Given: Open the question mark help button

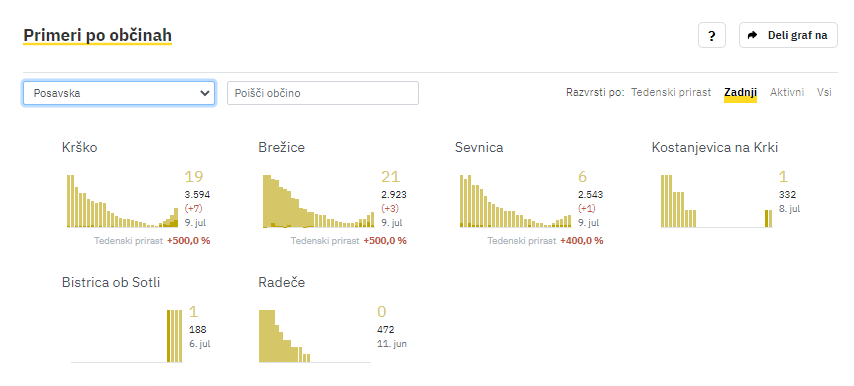Looking at the screenshot, I should [711, 35].
